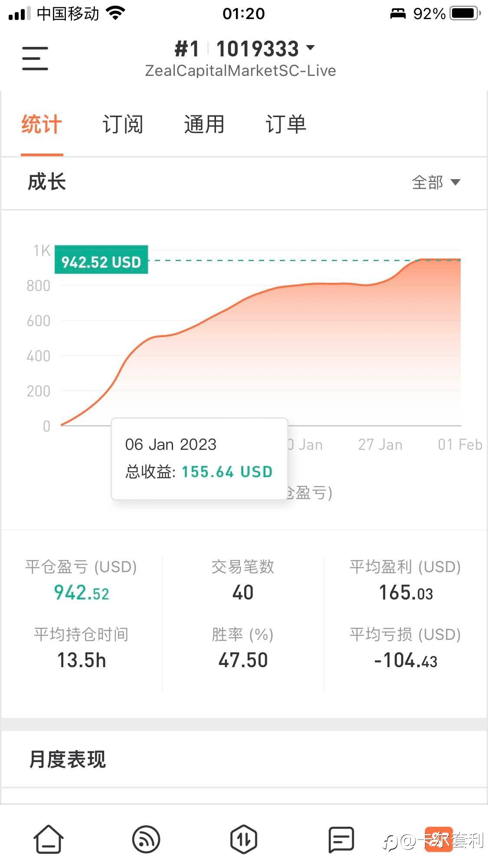
Task: Open the 月度表现 section header
Action: pos(68,759)
